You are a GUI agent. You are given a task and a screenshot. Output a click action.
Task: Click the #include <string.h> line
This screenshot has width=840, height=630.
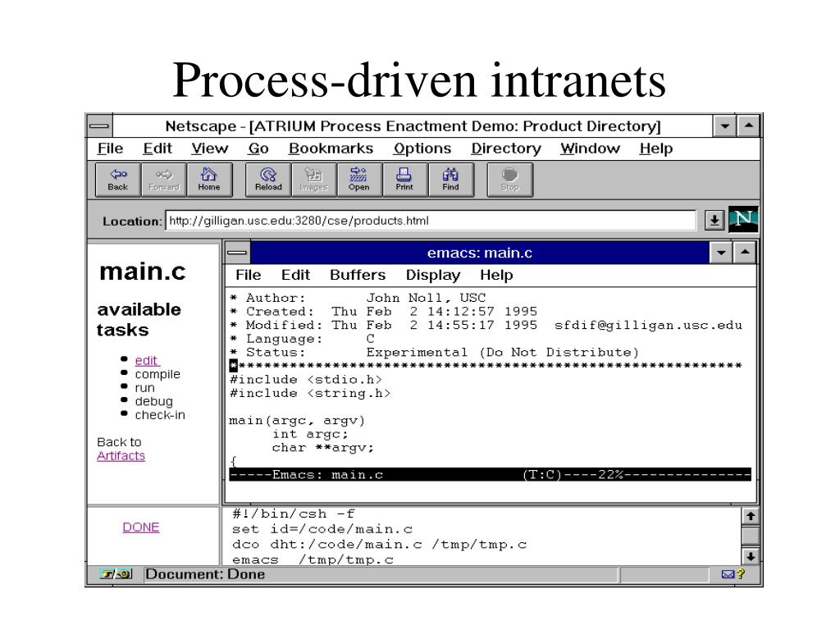click(x=310, y=393)
